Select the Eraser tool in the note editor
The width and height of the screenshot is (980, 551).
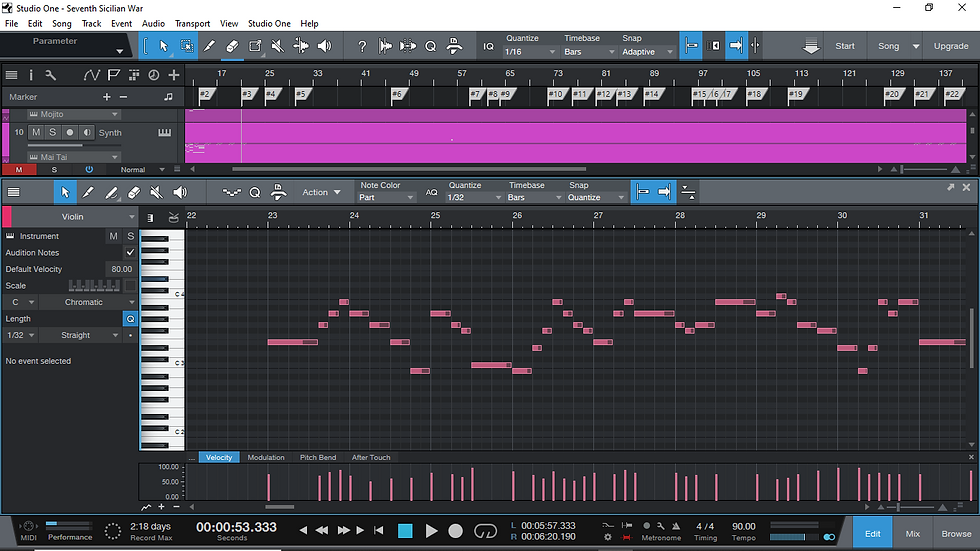click(x=134, y=192)
